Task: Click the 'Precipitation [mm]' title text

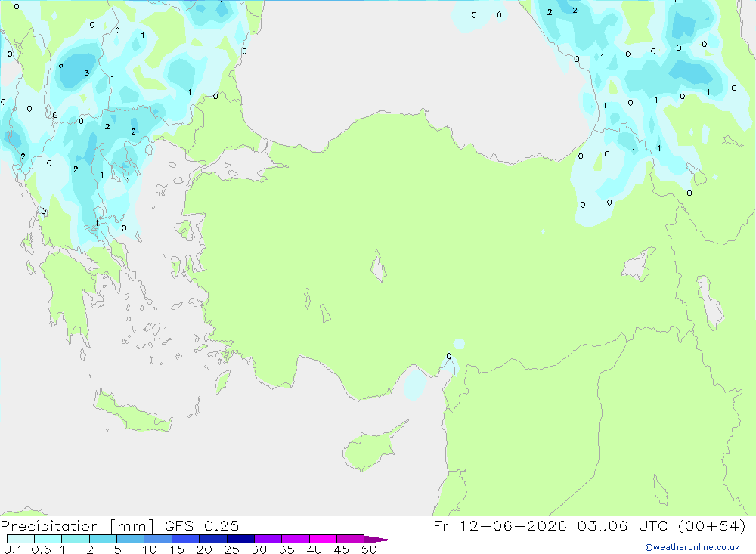Action: pos(77,526)
